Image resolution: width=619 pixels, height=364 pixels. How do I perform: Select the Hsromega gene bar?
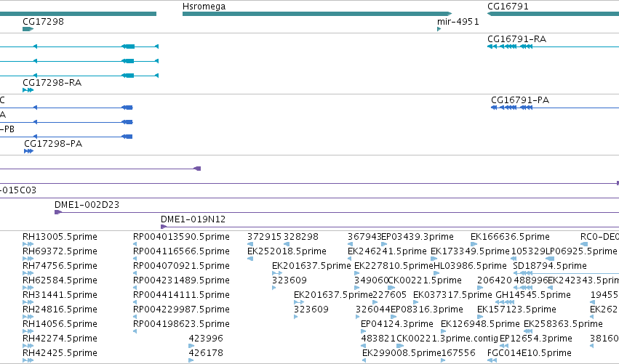(x=317, y=14)
